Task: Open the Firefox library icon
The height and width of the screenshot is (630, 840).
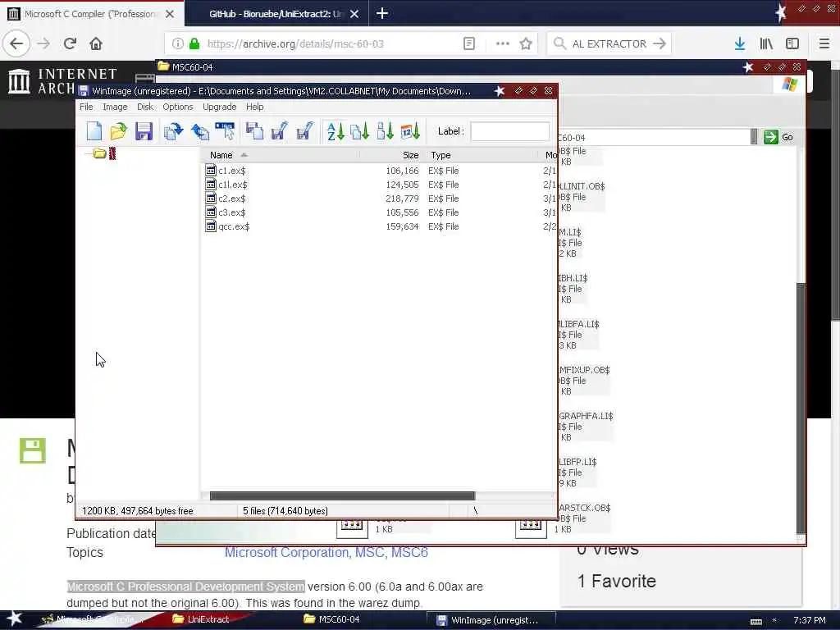Action: [766, 43]
